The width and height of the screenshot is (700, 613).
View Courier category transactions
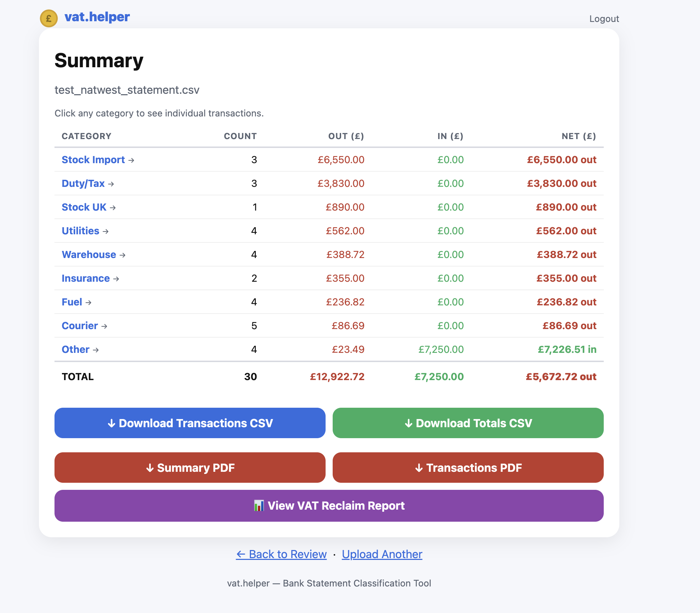(x=80, y=326)
